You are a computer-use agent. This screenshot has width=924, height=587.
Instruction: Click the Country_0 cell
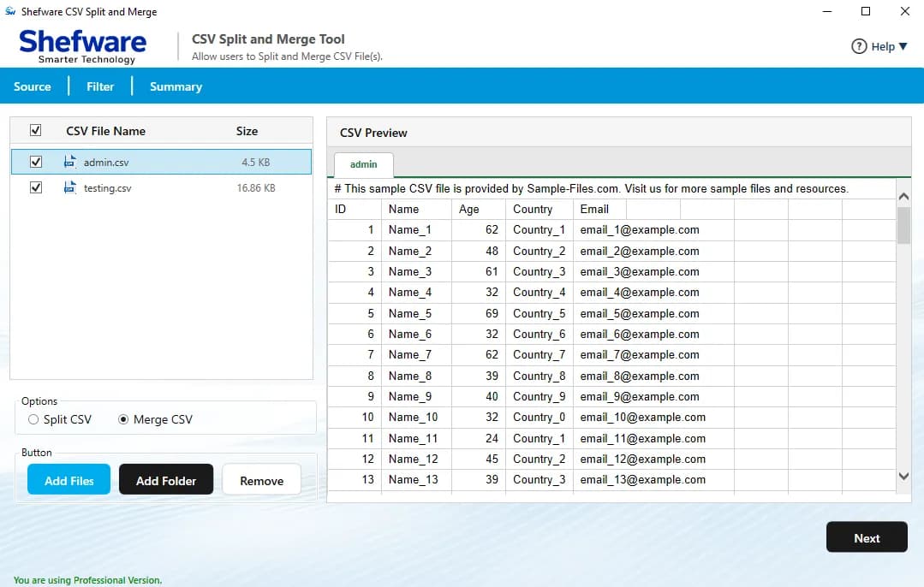point(539,418)
